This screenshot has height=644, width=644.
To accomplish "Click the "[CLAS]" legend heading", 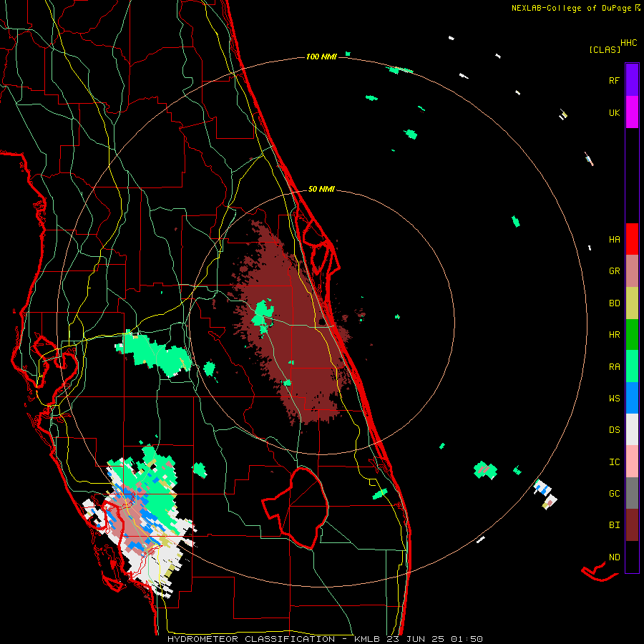I will [x=605, y=49].
